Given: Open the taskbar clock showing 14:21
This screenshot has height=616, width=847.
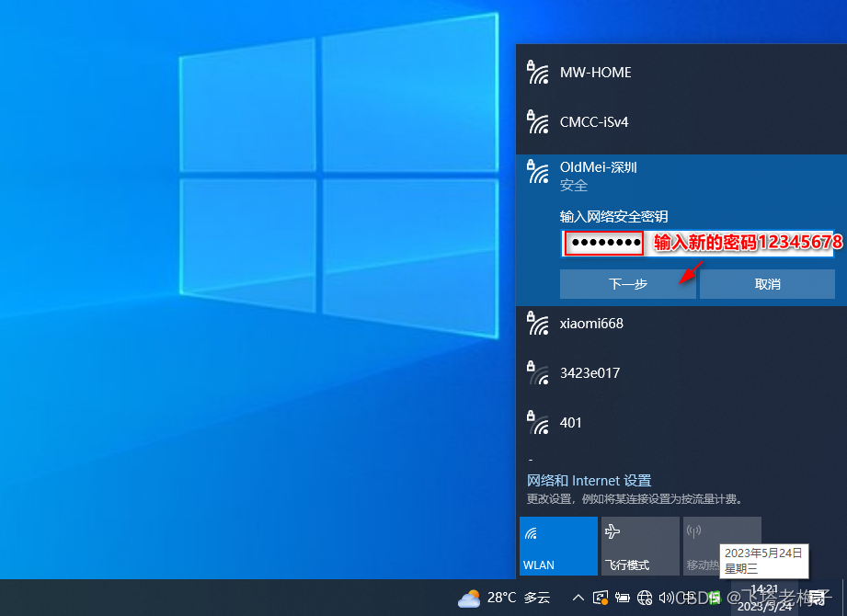Looking at the screenshot, I should [x=764, y=598].
